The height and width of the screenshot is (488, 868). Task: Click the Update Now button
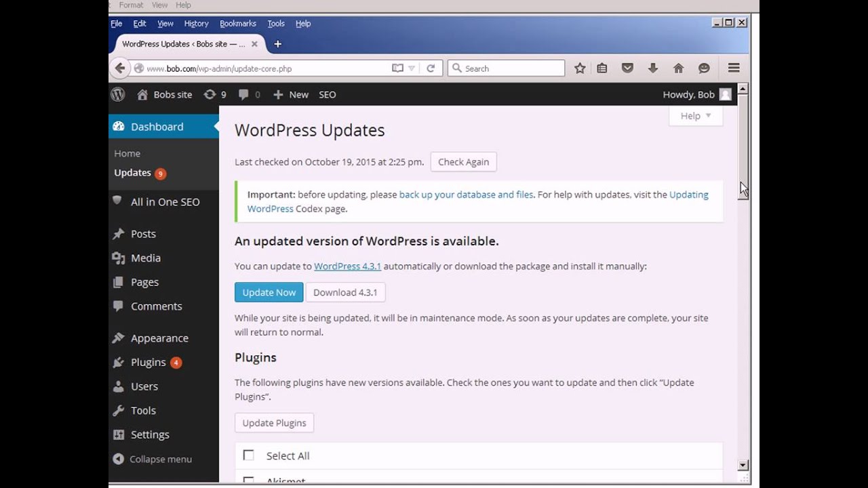point(269,292)
